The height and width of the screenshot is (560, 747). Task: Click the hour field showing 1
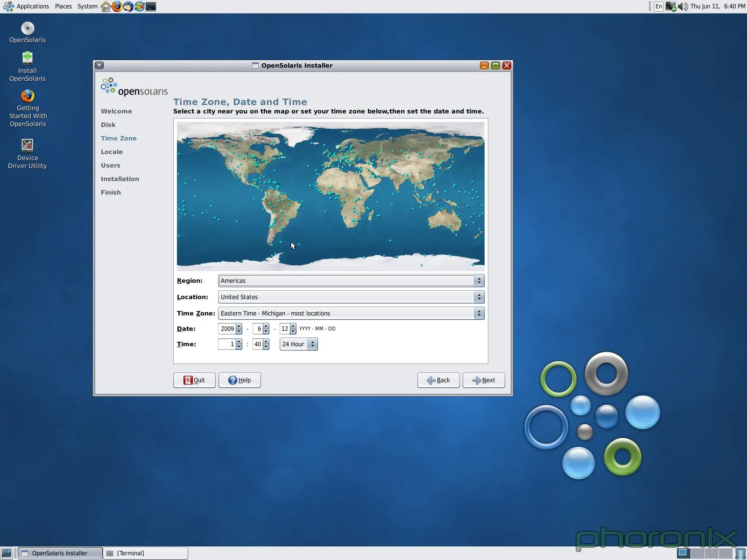[x=227, y=344]
